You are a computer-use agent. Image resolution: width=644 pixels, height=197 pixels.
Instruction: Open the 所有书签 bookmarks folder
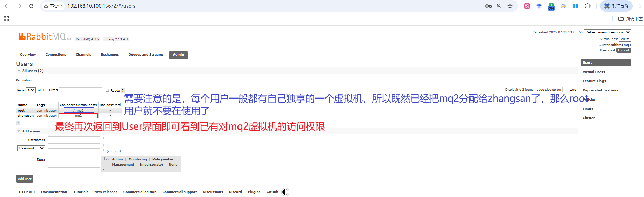point(631,19)
